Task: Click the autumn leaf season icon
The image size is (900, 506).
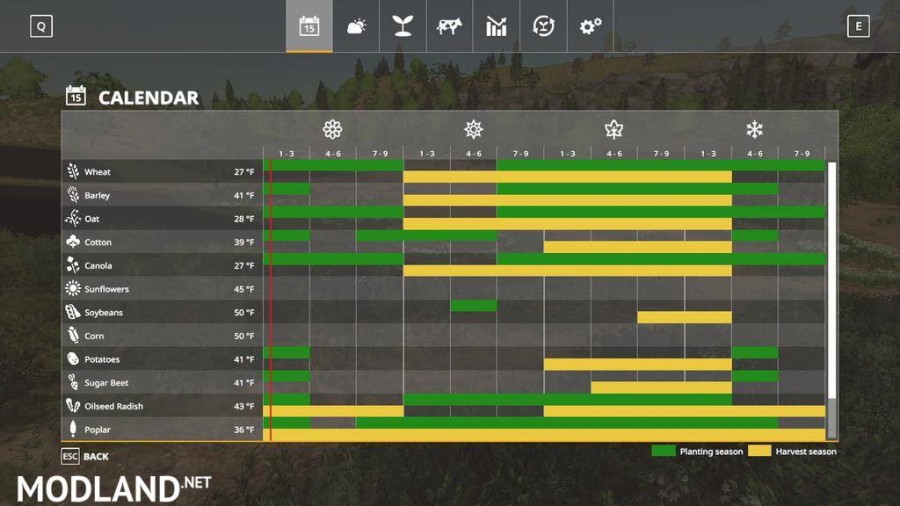Action: coord(614,130)
